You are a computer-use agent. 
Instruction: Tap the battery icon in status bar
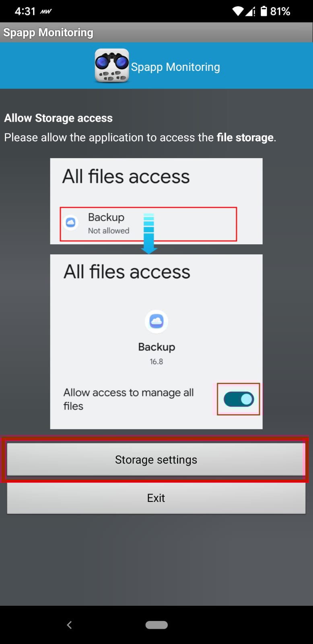point(264,11)
